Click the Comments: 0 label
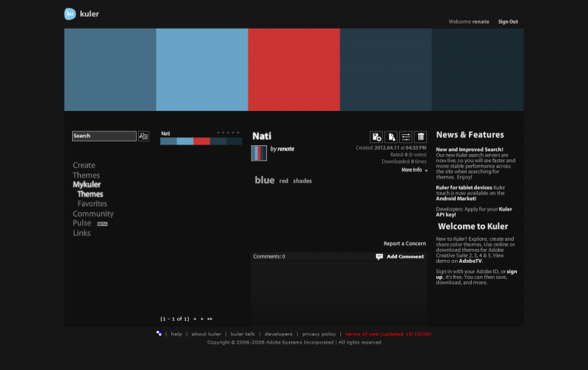 pos(269,256)
